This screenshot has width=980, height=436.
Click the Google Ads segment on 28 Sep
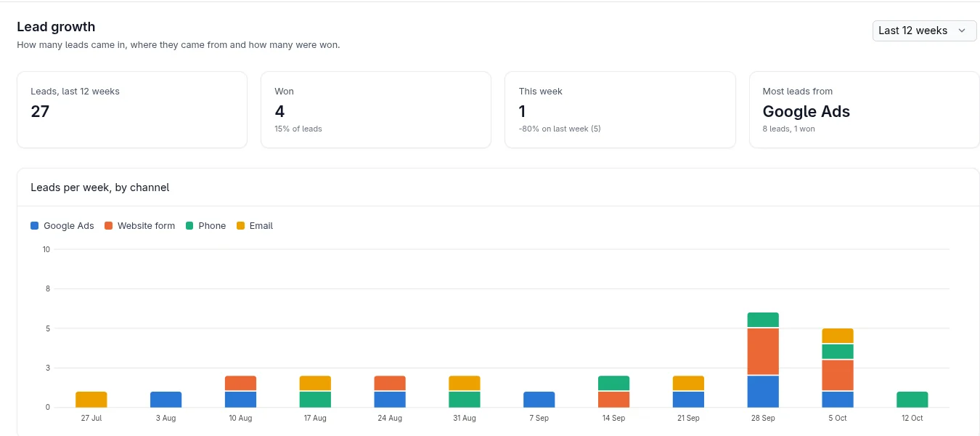coord(763,392)
